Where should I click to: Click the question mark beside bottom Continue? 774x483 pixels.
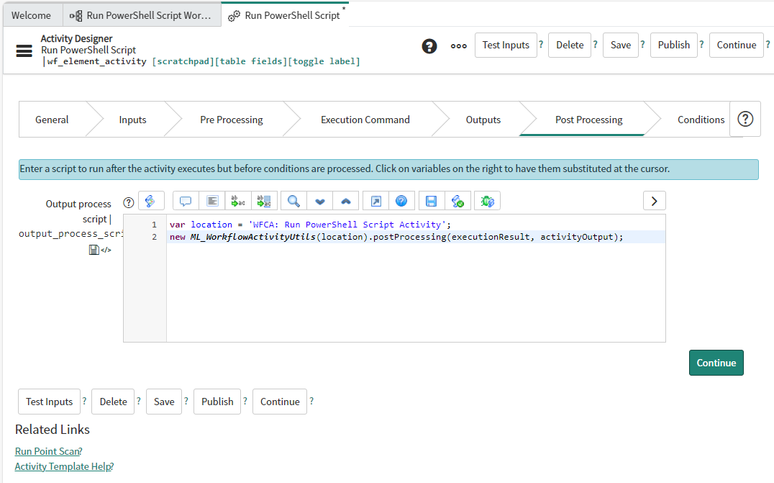311,401
